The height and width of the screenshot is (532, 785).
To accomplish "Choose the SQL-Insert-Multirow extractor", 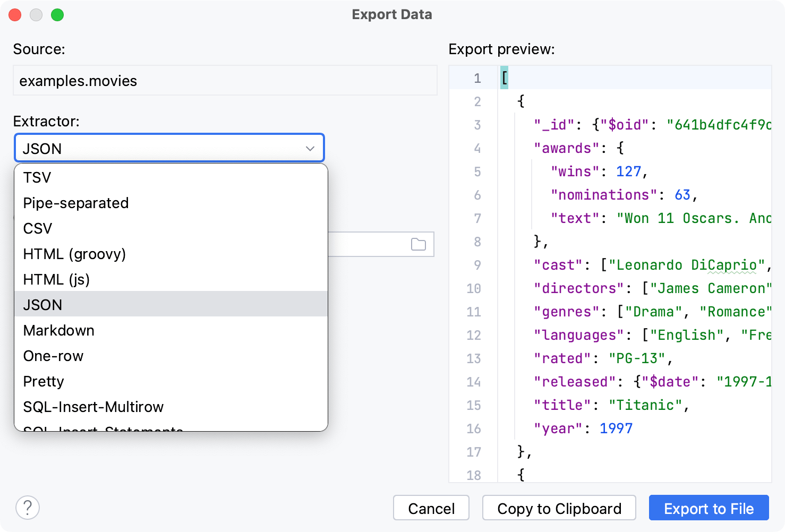I will pyautogui.click(x=93, y=407).
